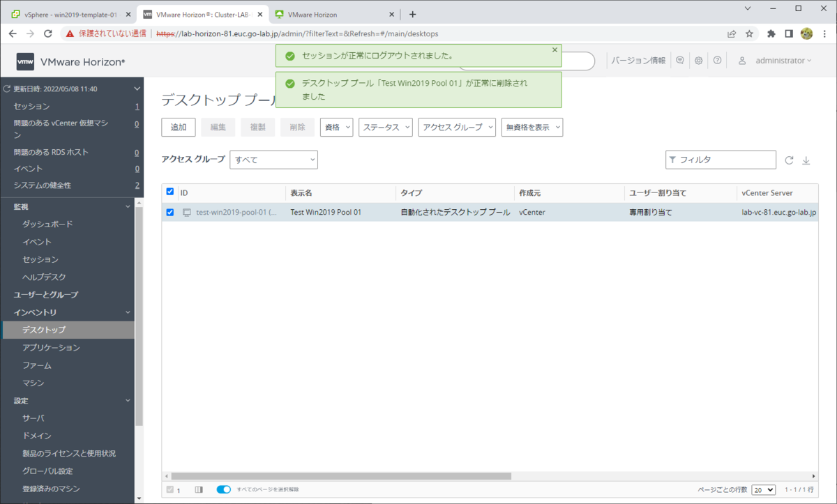Open the 資格 dropdown button
837x504 pixels.
(337, 127)
